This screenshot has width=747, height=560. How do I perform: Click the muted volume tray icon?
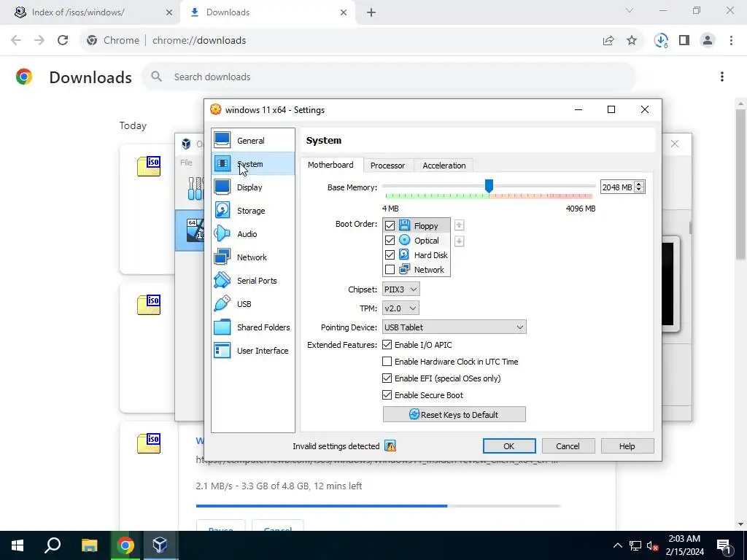(652, 545)
